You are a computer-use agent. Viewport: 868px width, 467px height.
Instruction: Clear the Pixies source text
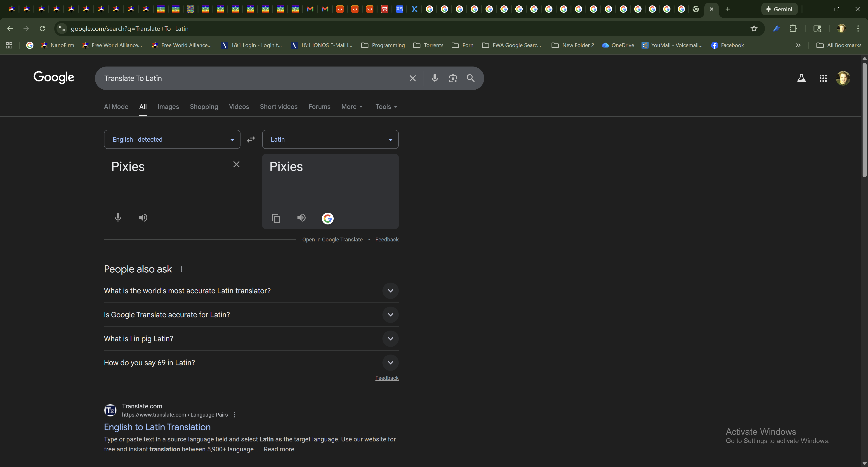coord(236,164)
